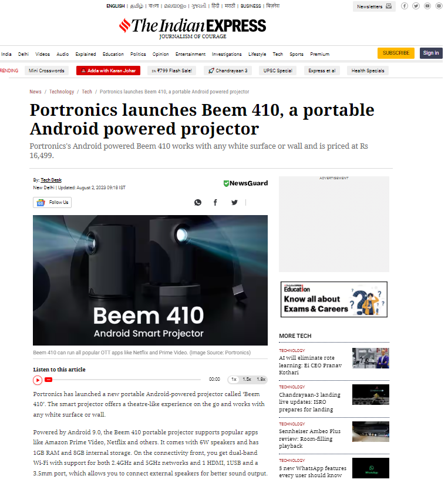This screenshot has width=448, height=486.
Task: Click the SUBSCRIBE button
Action: tap(396, 53)
